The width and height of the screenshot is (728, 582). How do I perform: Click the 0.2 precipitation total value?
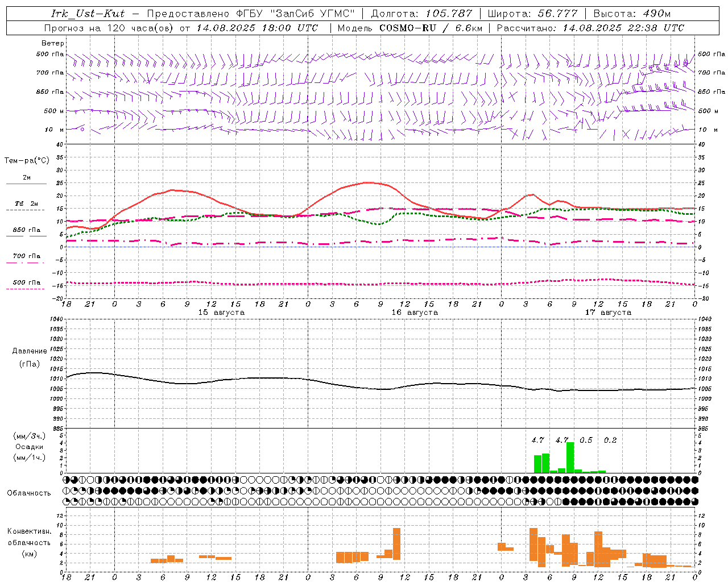pyautogui.click(x=610, y=440)
